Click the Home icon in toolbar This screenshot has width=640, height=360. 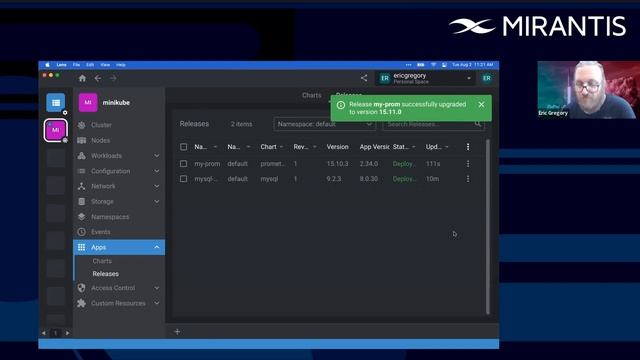click(x=82, y=78)
